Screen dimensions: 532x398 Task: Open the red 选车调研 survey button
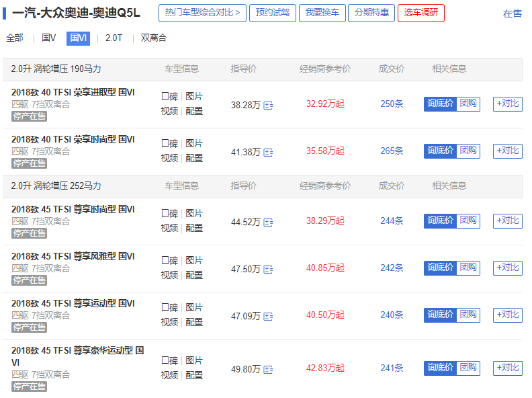click(420, 13)
